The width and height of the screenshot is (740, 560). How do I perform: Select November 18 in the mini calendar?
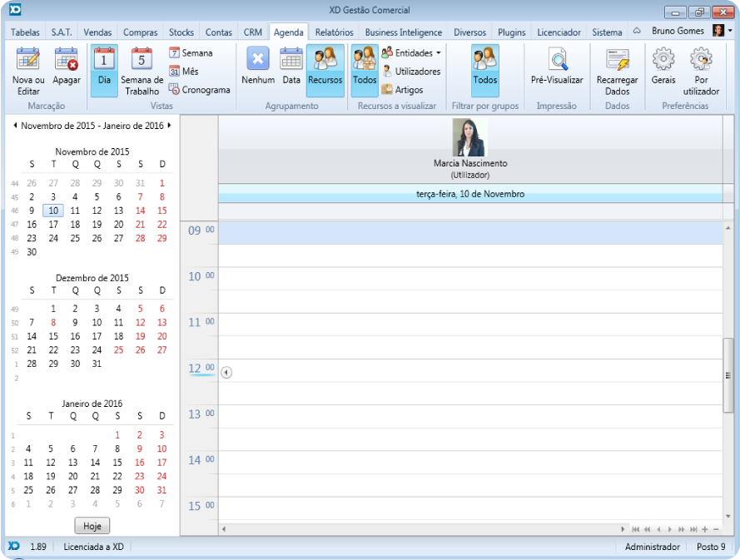coord(75,225)
